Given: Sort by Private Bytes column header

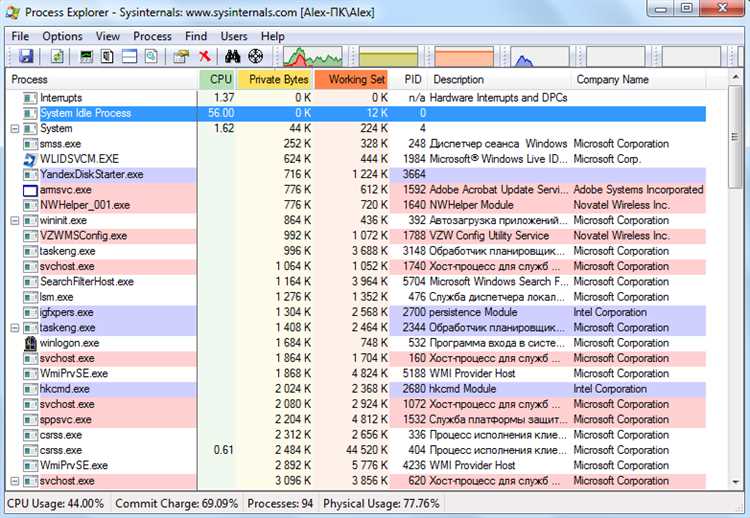Looking at the screenshot, I should (x=276, y=79).
